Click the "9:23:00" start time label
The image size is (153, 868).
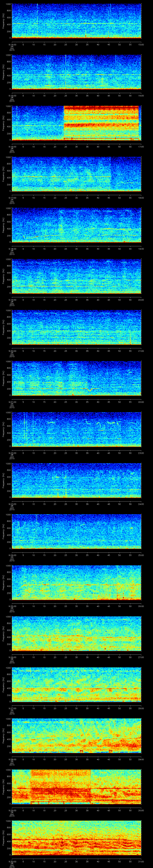(x=12, y=504)
